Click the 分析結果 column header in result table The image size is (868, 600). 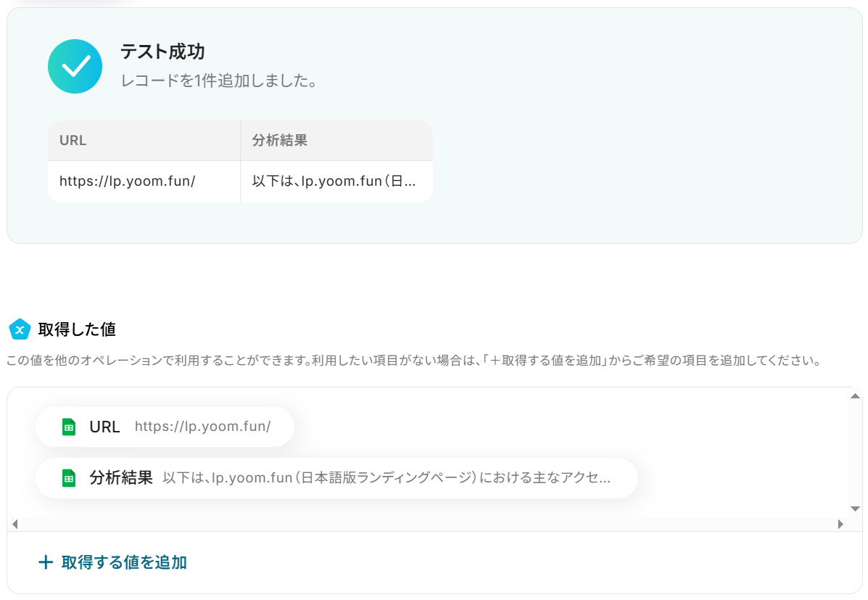[336, 141]
